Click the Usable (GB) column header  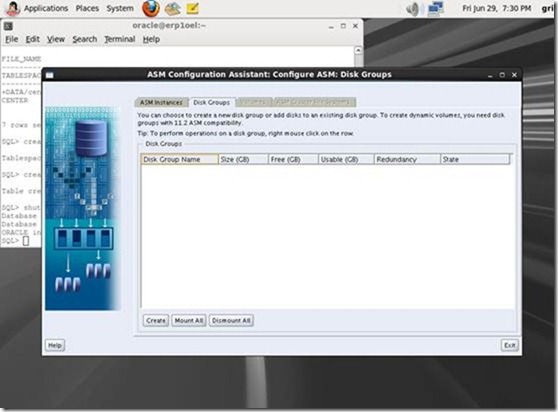(346, 159)
